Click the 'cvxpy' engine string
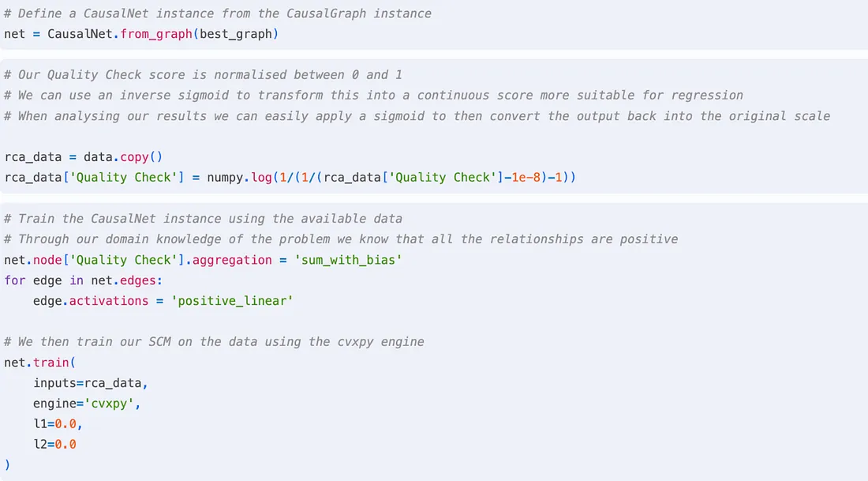The width and height of the screenshot is (868, 481). pos(115,403)
